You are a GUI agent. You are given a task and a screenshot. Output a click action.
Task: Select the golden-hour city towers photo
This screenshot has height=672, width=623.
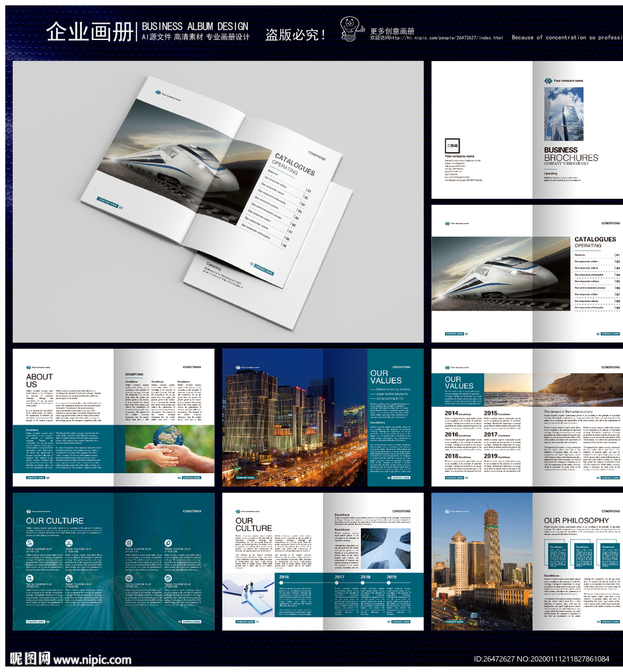(x=482, y=562)
